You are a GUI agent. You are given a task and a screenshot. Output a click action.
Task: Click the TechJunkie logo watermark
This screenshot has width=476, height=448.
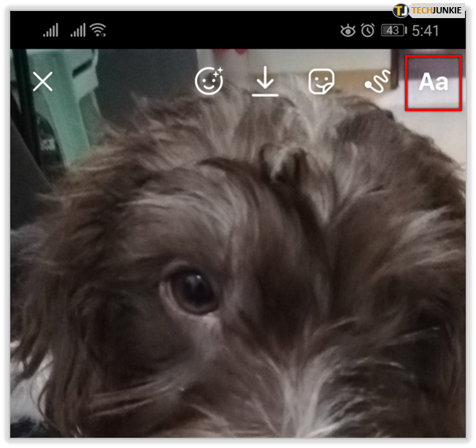point(430,10)
